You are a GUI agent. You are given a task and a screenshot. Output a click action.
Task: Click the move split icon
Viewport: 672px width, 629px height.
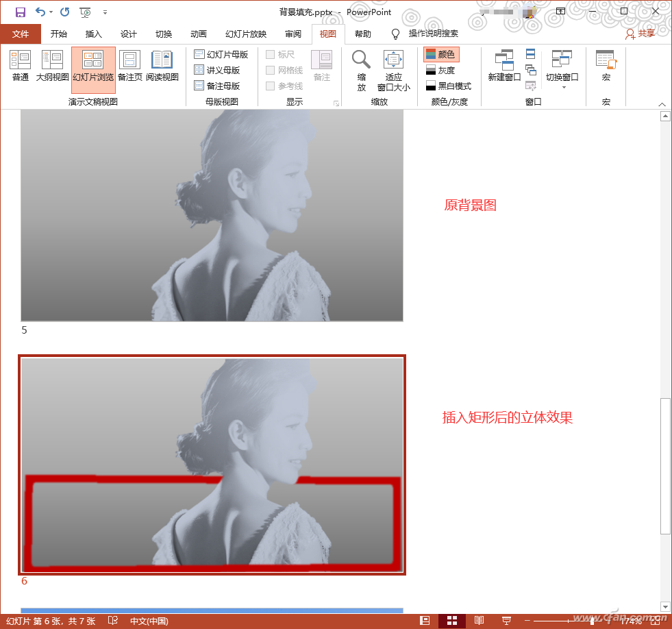(x=531, y=86)
